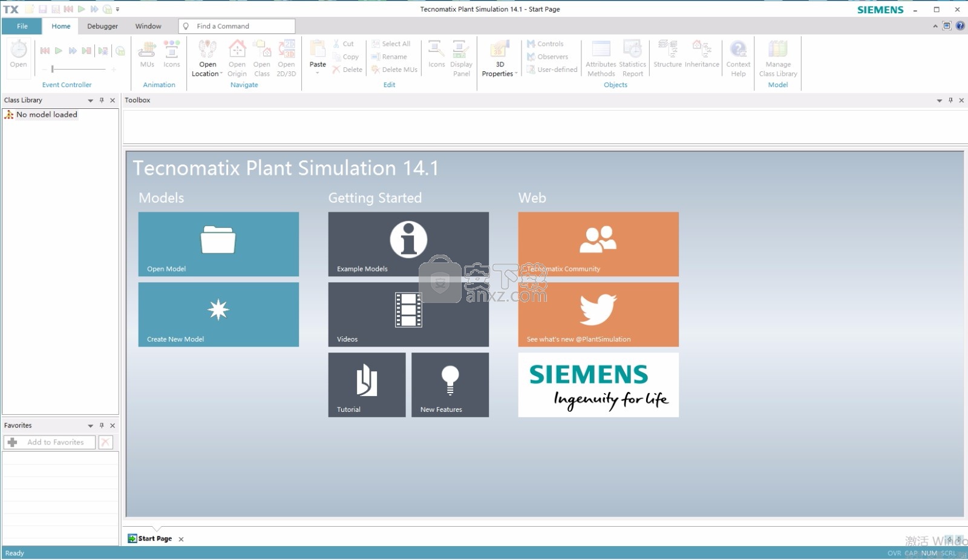Open the New Features tile
Screen dimensions: 968x560
click(x=450, y=385)
